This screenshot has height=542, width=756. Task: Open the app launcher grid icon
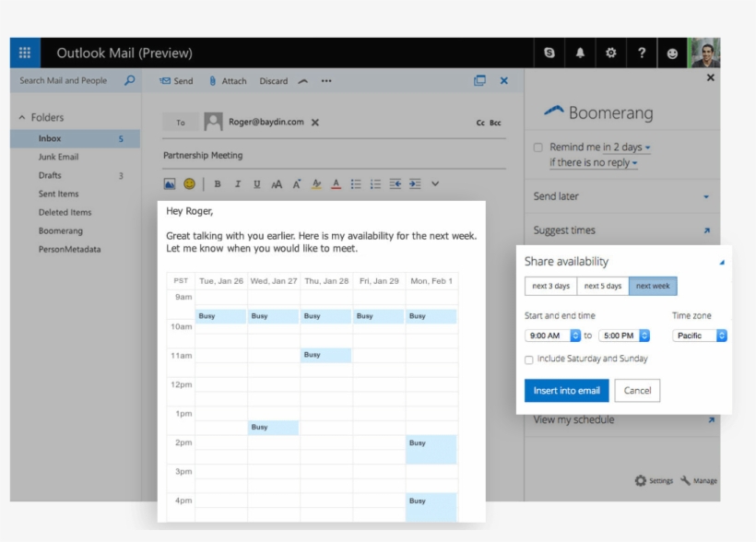[25, 53]
